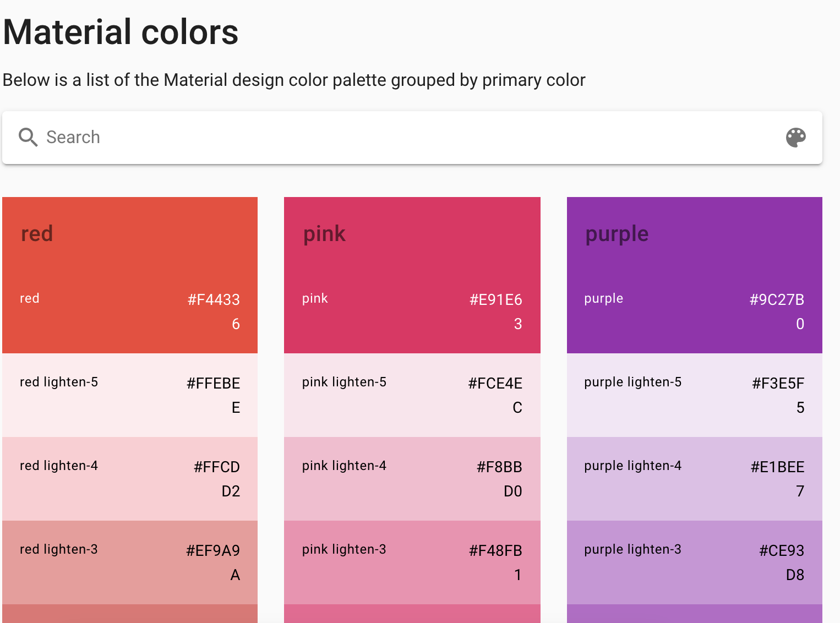Click the palette description sentence below title

[294, 80]
